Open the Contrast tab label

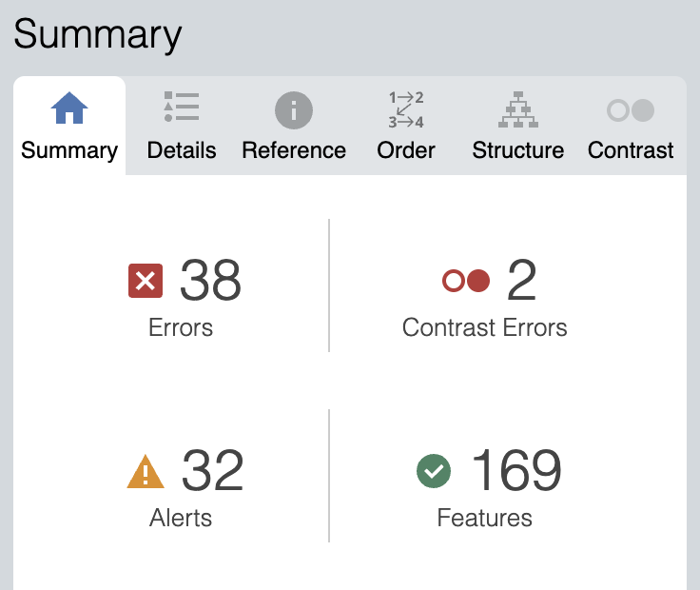[x=631, y=150]
